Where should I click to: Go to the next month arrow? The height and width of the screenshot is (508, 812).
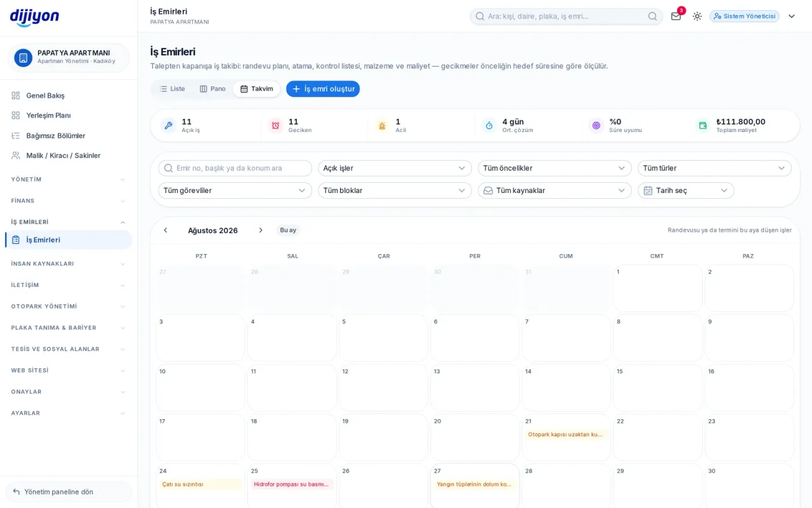pyautogui.click(x=261, y=231)
